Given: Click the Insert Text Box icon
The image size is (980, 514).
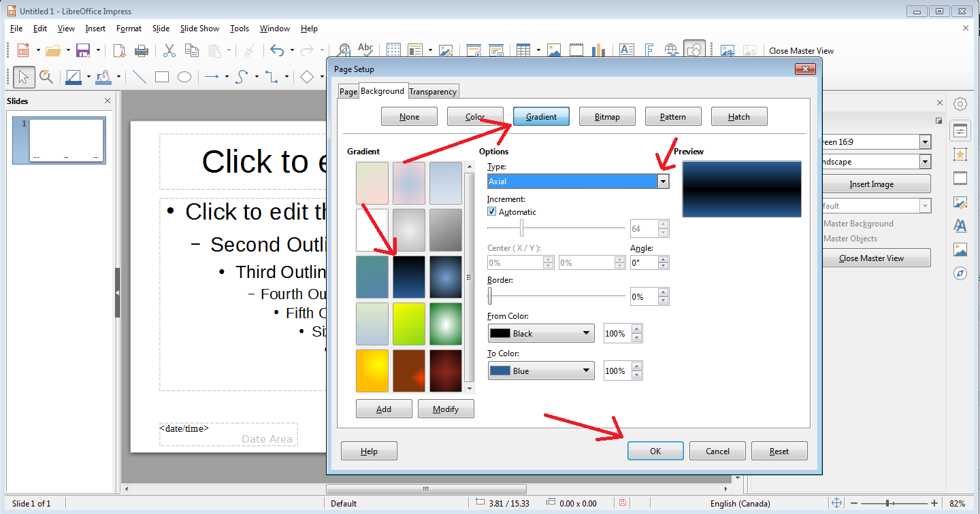Looking at the screenshot, I should (x=627, y=50).
